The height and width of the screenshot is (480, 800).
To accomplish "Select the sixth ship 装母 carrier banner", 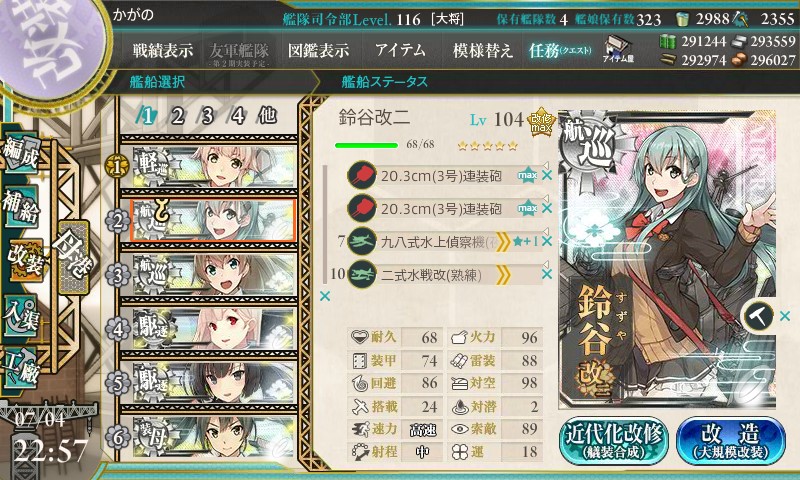I will [214, 437].
